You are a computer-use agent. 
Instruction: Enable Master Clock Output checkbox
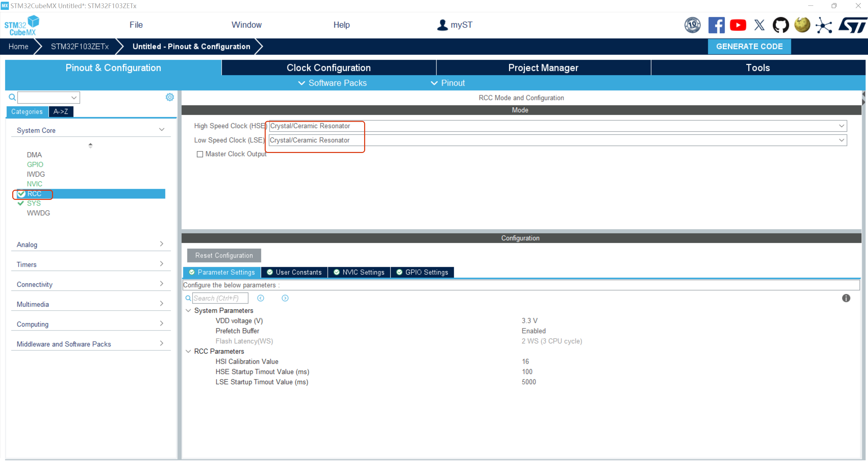(x=200, y=154)
